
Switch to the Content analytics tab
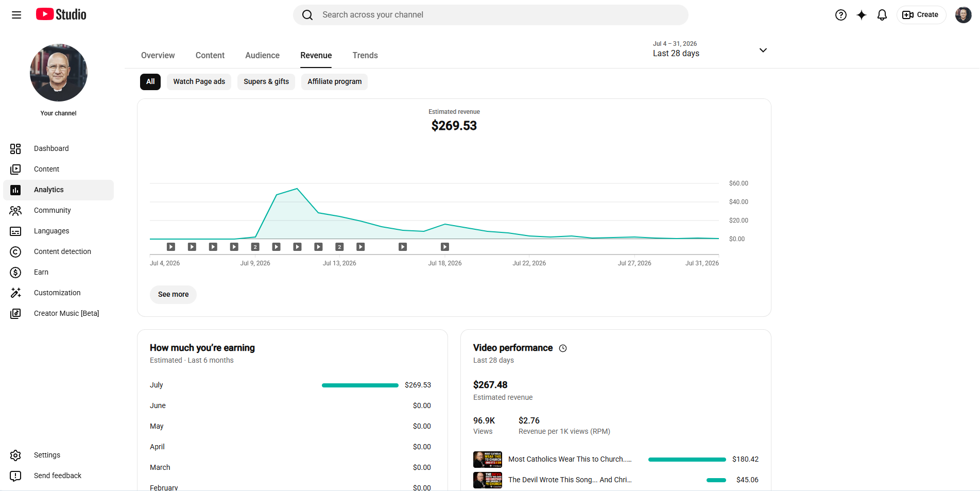pos(210,55)
